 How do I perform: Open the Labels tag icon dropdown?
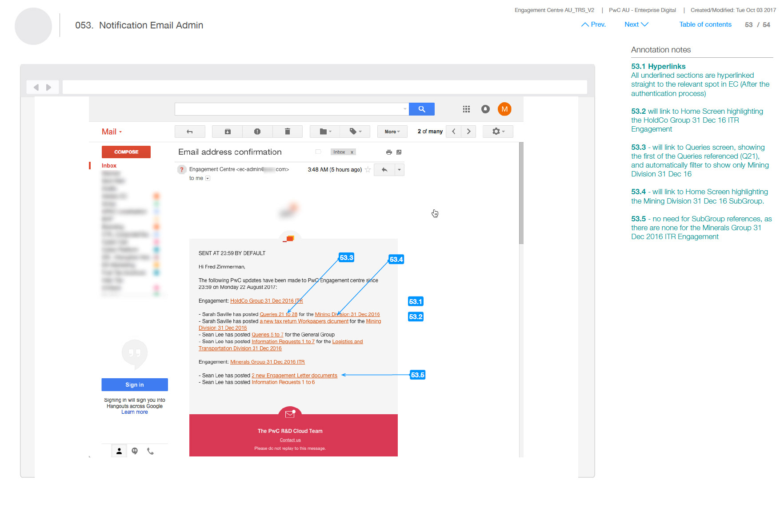(355, 132)
